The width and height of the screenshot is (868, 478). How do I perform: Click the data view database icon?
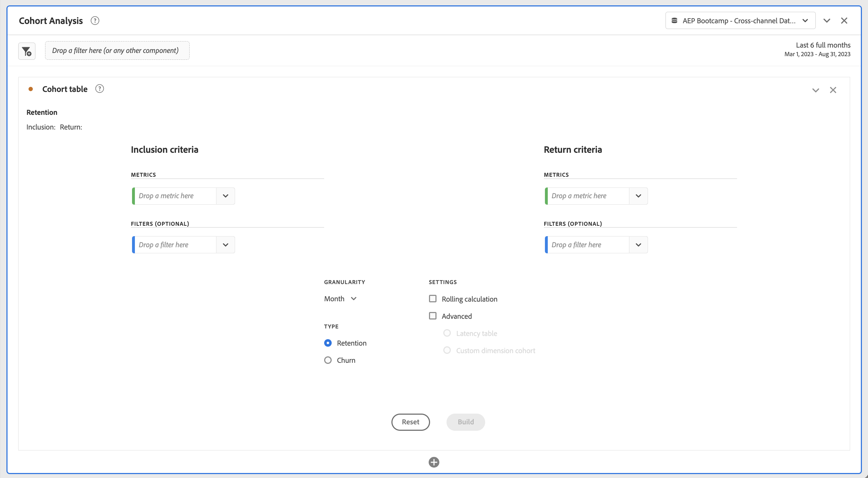tap(674, 21)
